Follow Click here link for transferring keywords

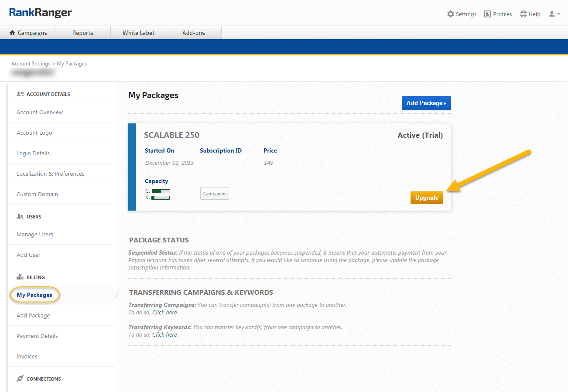pyautogui.click(x=164, y=335)
